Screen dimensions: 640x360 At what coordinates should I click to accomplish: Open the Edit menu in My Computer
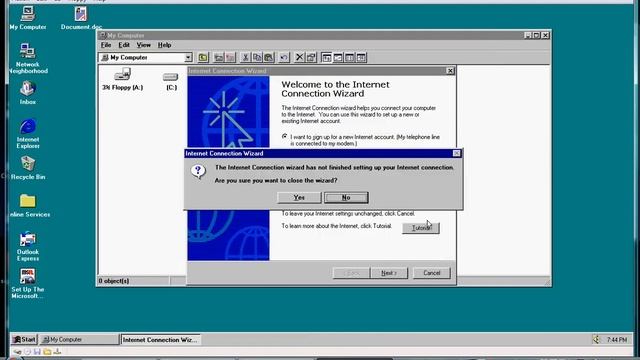tap(124, 45)
